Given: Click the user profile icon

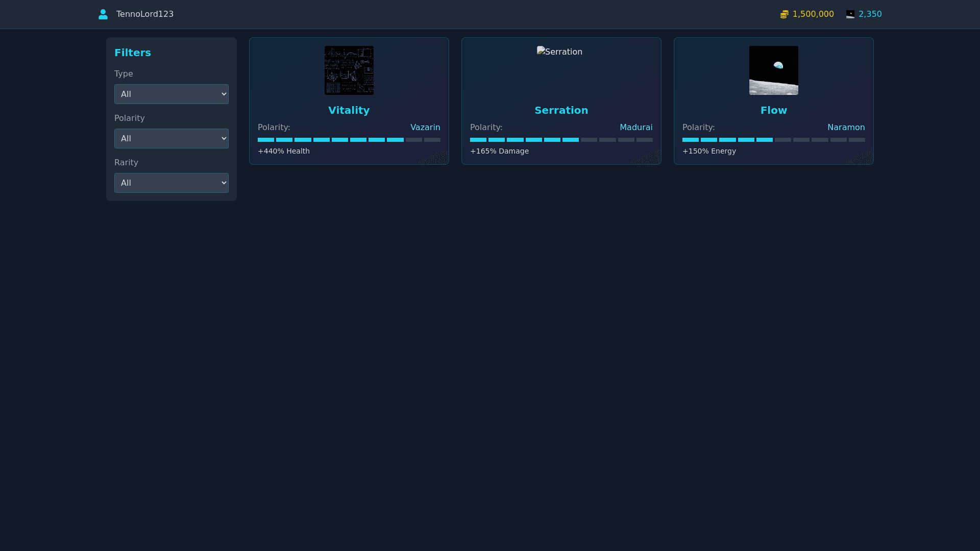Looking at the screenshot, I should [103, 14].
